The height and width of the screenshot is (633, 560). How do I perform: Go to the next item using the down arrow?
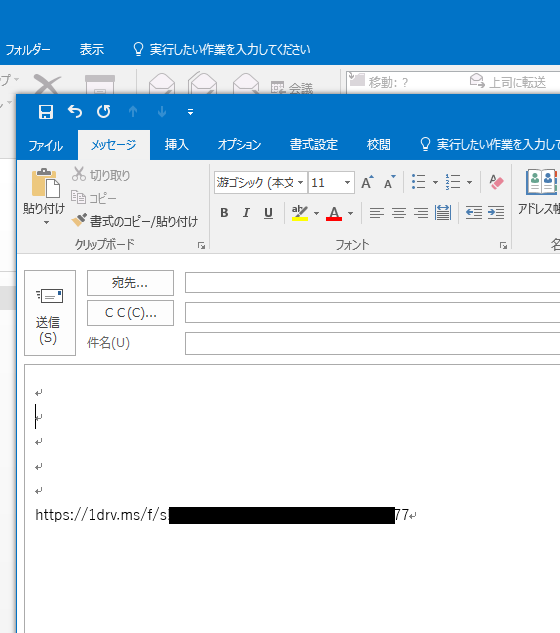(x=162, y=111)
